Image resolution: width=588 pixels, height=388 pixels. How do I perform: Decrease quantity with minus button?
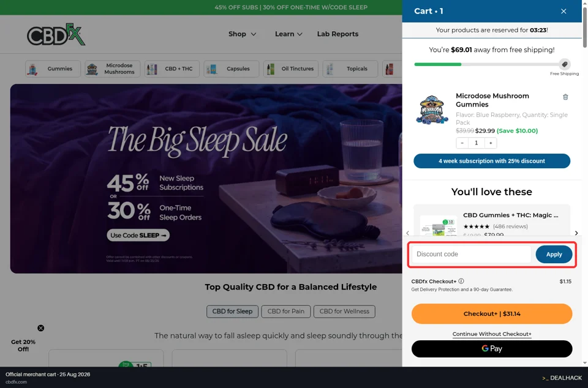pyautogui.click(x=462, y=143)
